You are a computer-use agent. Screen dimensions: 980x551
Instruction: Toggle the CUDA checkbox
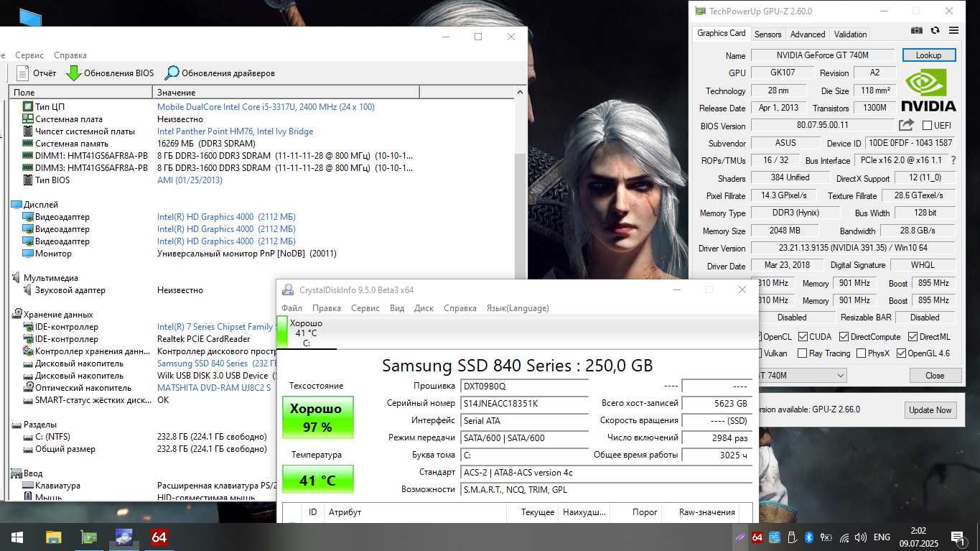click(x=802, y=336)
